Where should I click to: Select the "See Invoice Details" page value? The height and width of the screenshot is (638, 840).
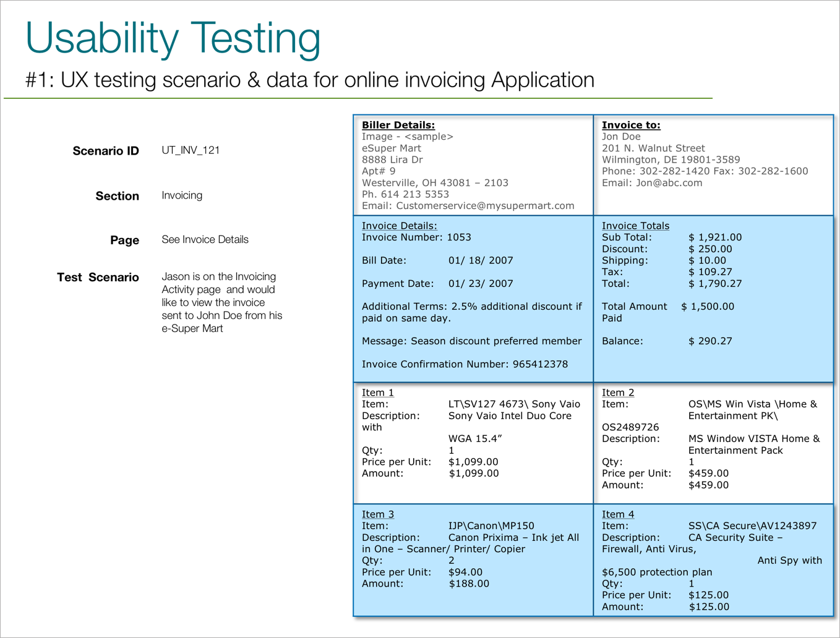pos(205,239)
